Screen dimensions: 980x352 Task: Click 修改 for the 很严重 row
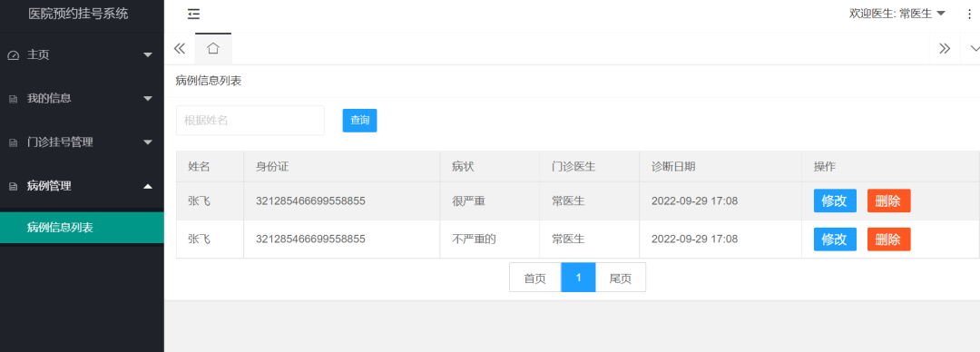(835, 200)
